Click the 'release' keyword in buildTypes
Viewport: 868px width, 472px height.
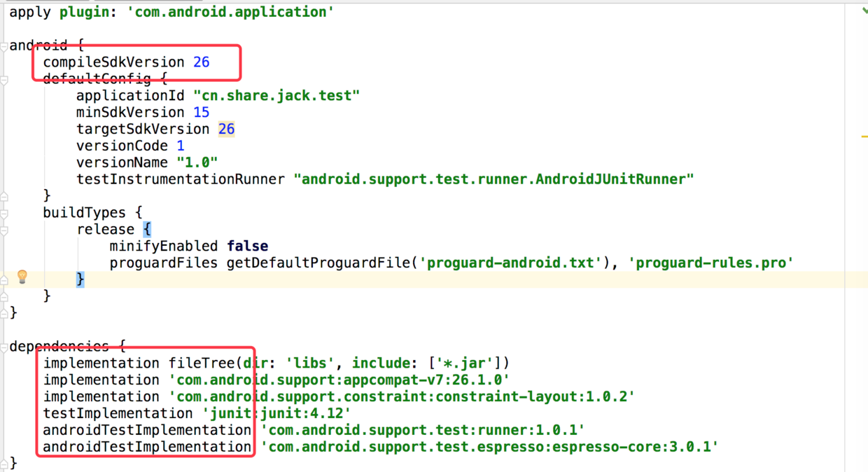click(105, 230)
